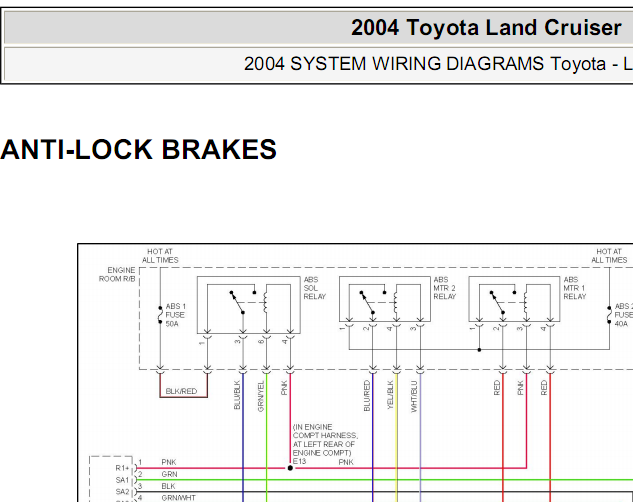Click the "GRN" label on the pin 2 wire

coord(170,474)
